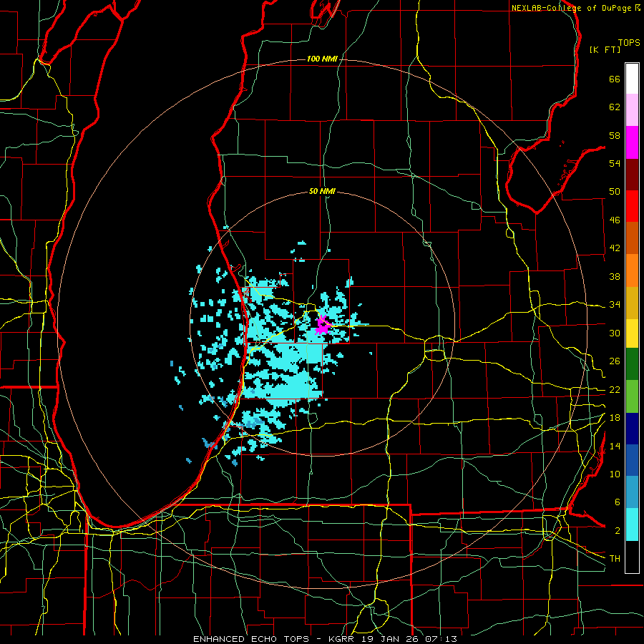
Task: Select the yellow 34 kft legend swatch
Action: pyautogui.click(x=632, y=333)
